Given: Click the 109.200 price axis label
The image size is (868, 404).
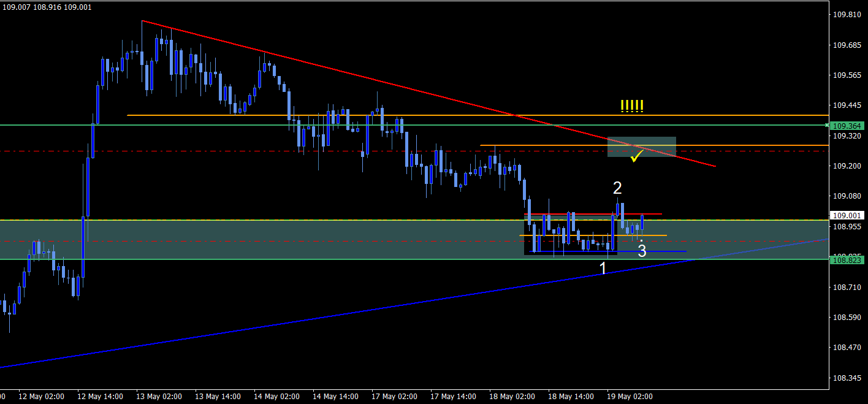Looking at the screenshot, I should tap(847, 166).
